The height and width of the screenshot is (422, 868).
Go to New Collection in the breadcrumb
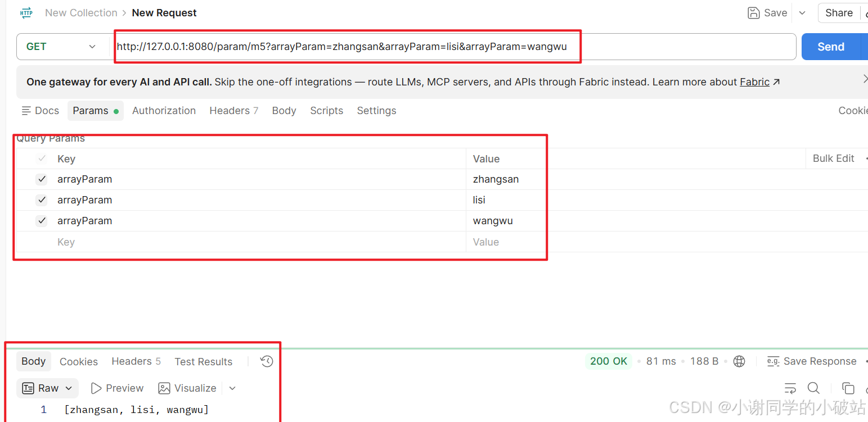[x=81, y=13]
